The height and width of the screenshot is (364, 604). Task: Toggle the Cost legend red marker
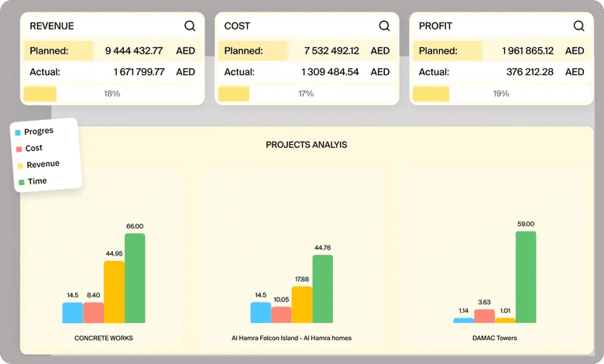(19, 149)
